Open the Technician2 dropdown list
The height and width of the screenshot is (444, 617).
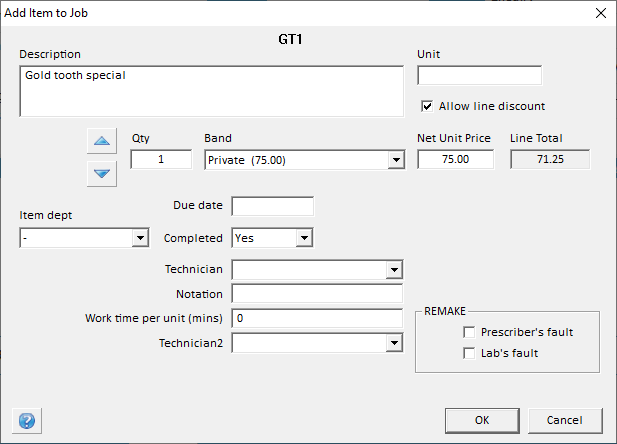click(394, 343)
